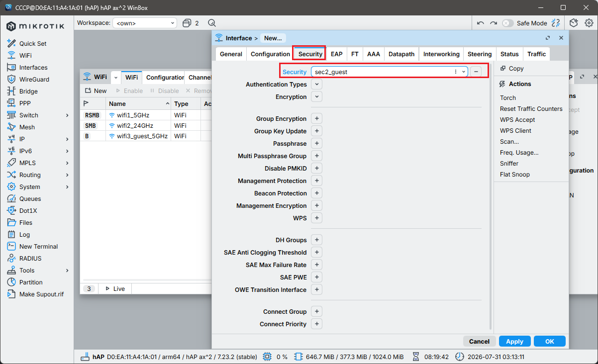Switch to the Configuration tab
The image size is (598, 364).
pos(270,54)
